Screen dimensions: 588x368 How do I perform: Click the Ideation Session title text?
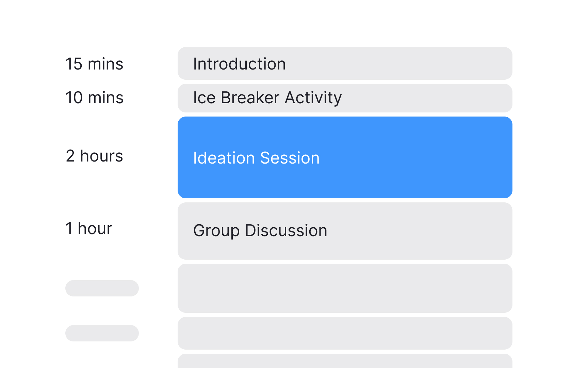coord(256,157)
